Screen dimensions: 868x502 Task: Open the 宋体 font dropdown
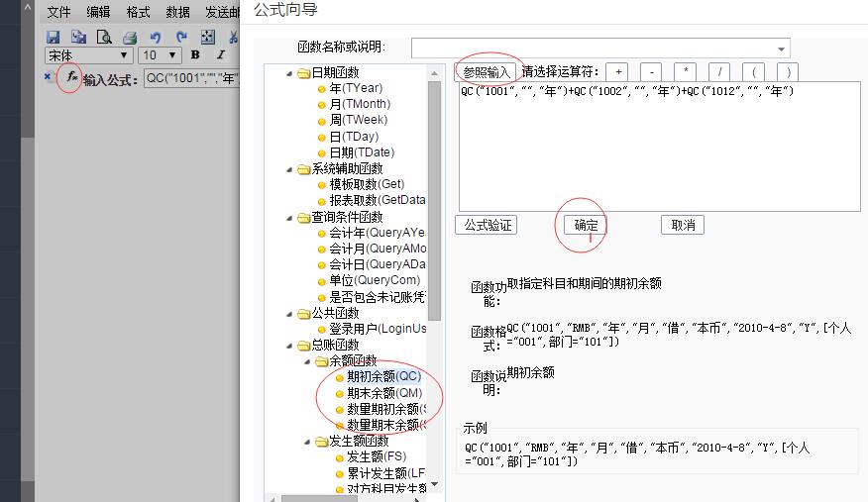[125, 55]
